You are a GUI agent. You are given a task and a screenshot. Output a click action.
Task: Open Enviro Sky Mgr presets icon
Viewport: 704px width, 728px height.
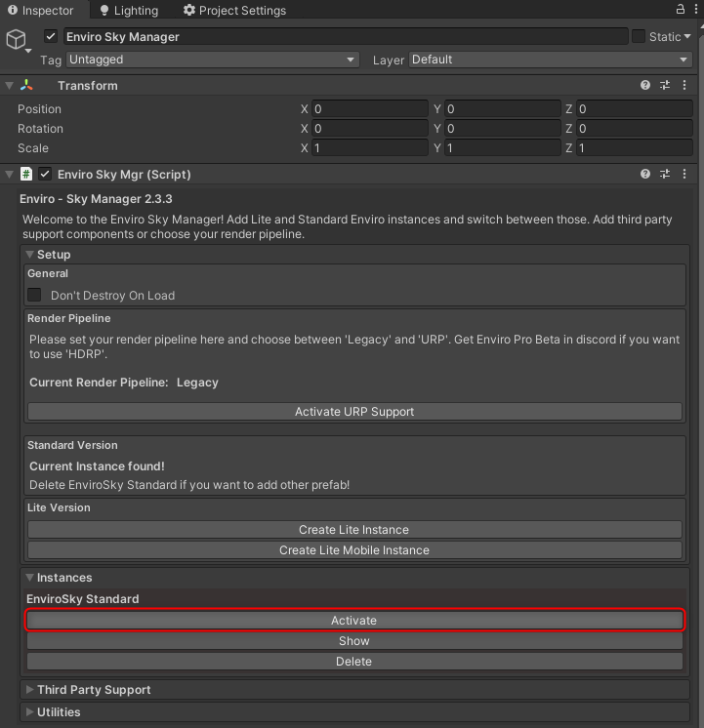pyautogui.click(x=665, y=175)
